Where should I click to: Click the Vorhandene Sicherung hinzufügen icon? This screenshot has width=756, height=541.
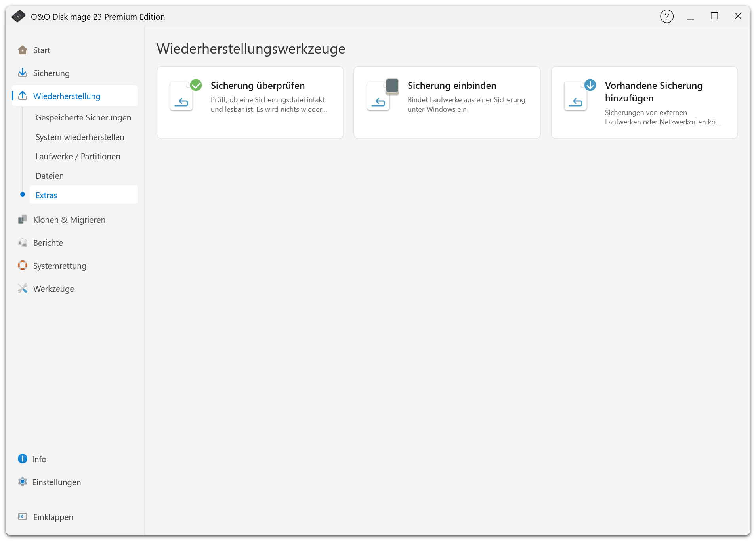pos(580,96)
